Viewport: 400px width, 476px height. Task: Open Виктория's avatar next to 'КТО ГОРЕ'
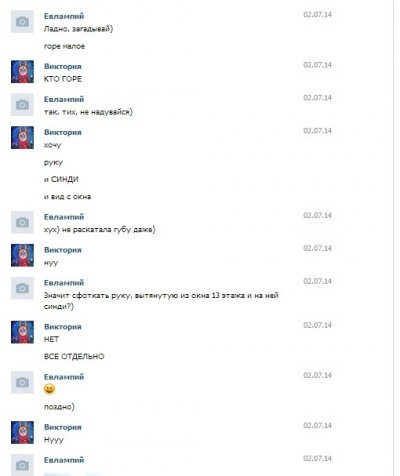22,72
